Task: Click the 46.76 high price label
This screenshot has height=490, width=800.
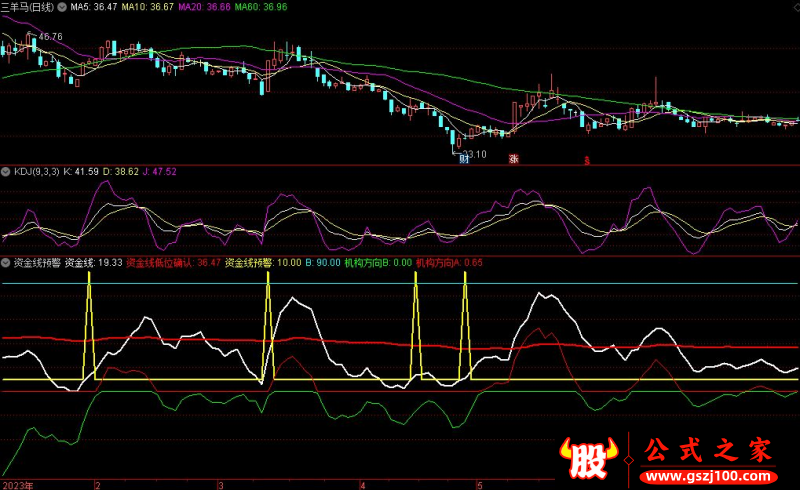Action: coord(49,37)
